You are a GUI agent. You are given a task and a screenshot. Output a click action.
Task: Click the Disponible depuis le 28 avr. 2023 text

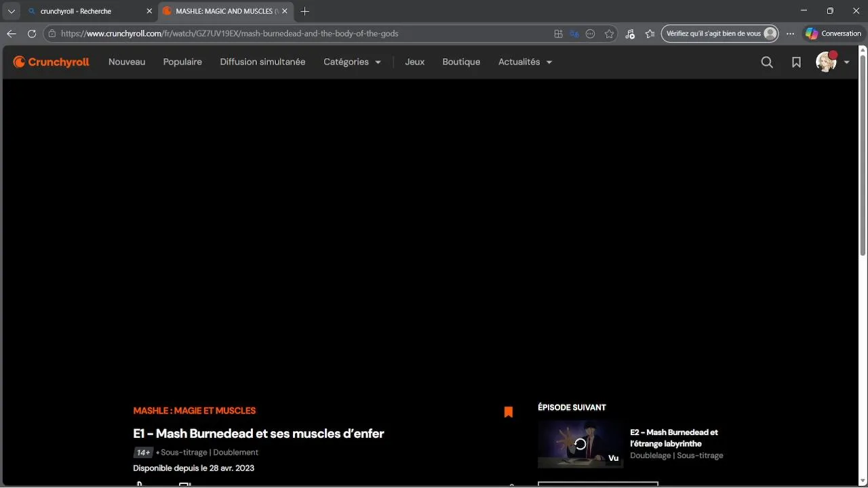coord(193,468)
